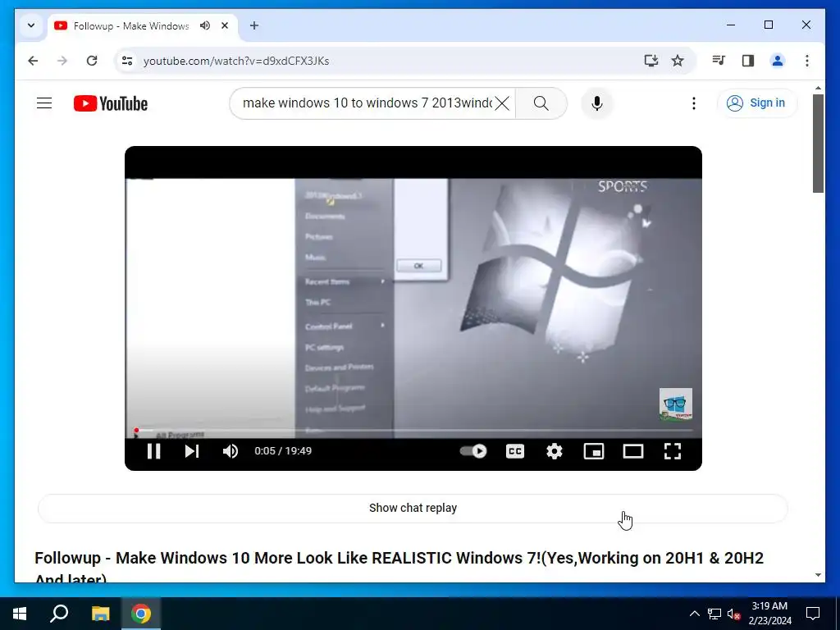This screenshot has width=840, height=630.
Task: Pause the YouTube video
Action: tap(153, 451)
